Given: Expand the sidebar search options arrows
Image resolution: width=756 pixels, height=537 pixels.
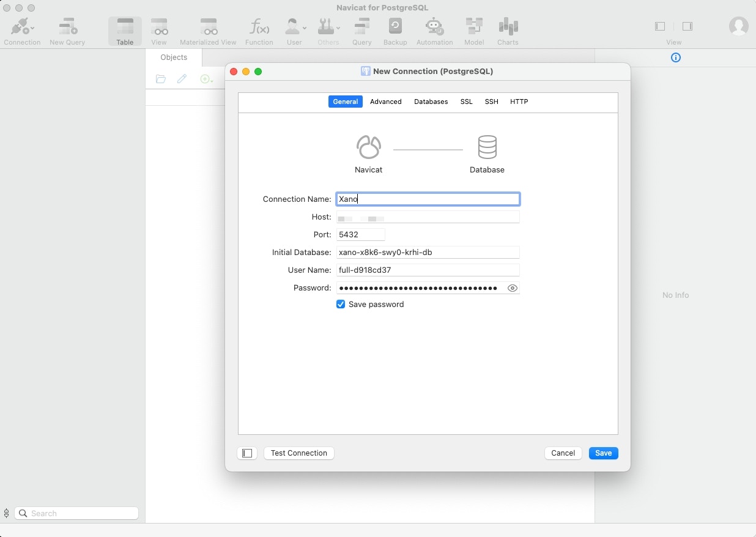Looking at the screenshot, I should [7, 513].
